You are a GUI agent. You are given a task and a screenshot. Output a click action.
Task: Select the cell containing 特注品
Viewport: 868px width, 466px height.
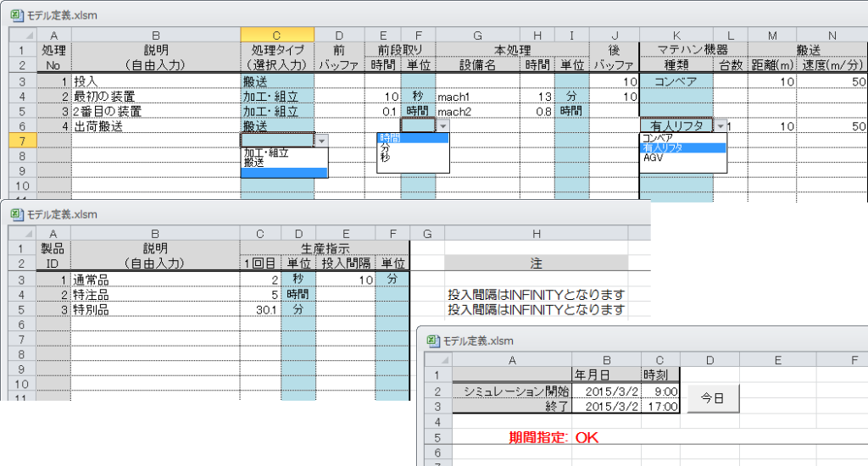(155, 295)
